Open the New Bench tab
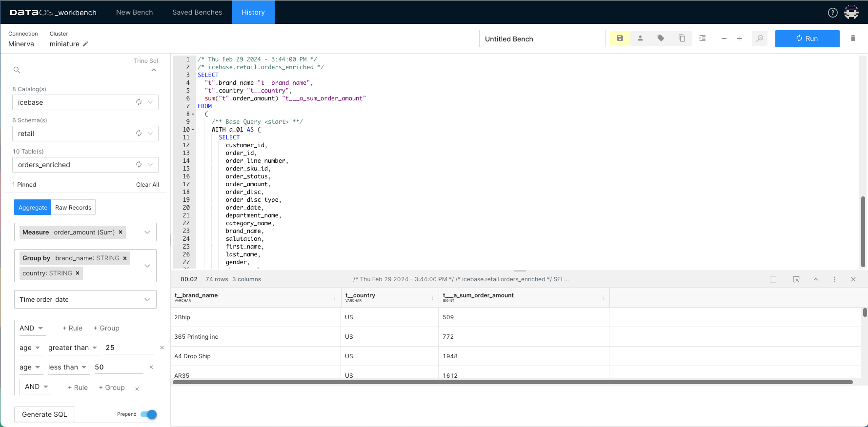Image resolution: width=868 pixels, height=427 pixels. (134, 12)
